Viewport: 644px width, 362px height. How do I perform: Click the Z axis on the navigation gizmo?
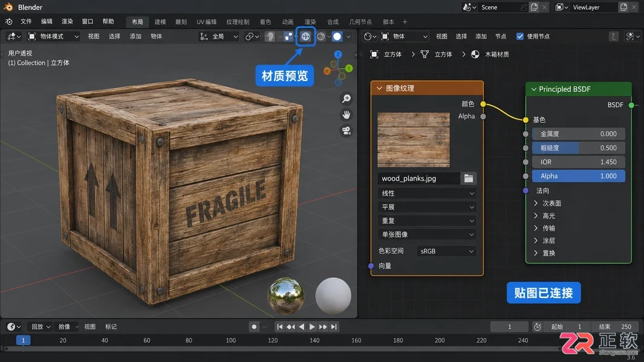pos(338,54)
